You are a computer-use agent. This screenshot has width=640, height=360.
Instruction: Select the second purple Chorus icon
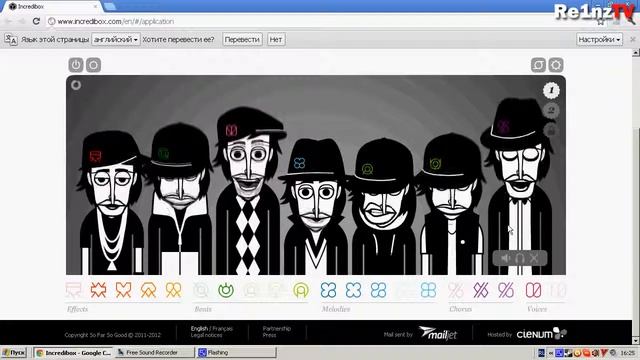point(481,290)
